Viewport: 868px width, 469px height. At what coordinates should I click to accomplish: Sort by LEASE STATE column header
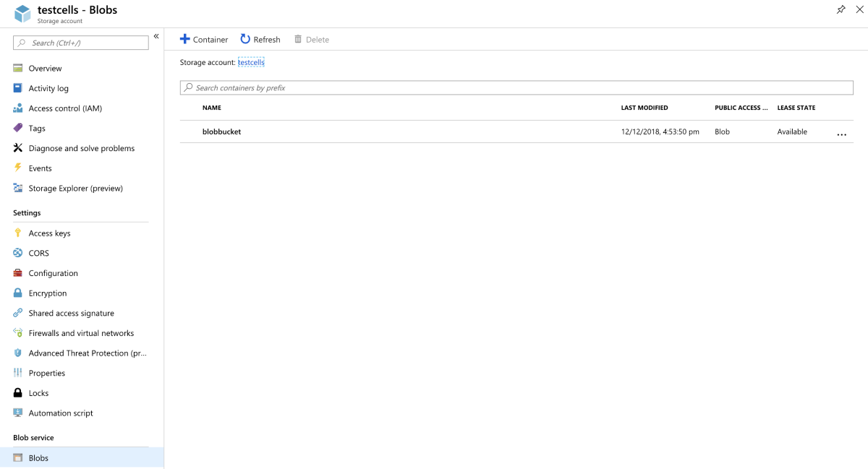[796, 108]
